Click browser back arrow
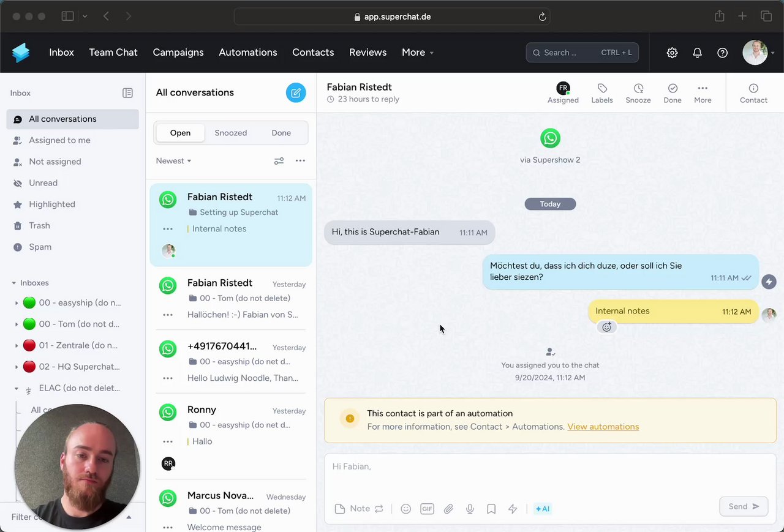784x532 pixels. click(x=106, y=17)
